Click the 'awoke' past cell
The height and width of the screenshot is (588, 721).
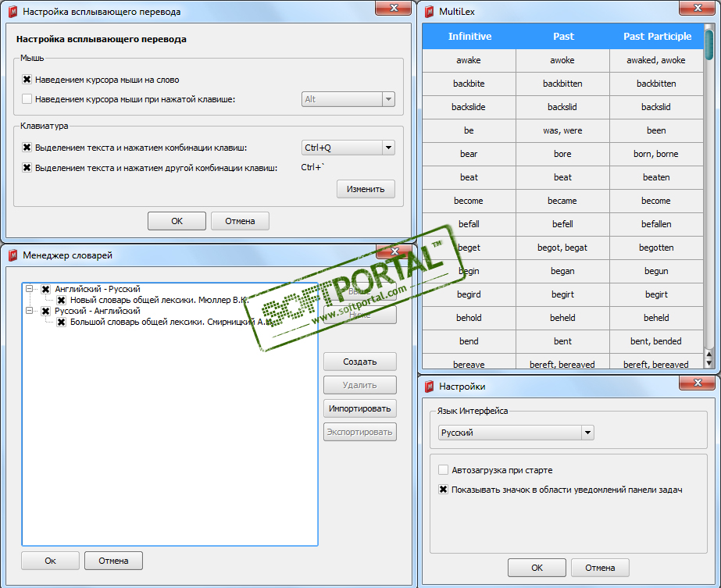[x=563, y=60]
